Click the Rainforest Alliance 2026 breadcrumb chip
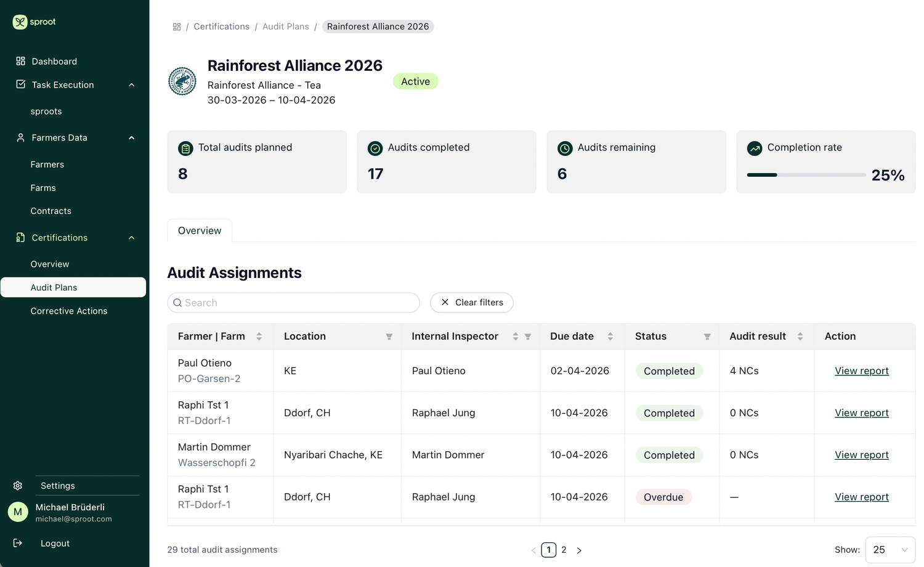This screenshot has height=567, width=924. [378, 27]
